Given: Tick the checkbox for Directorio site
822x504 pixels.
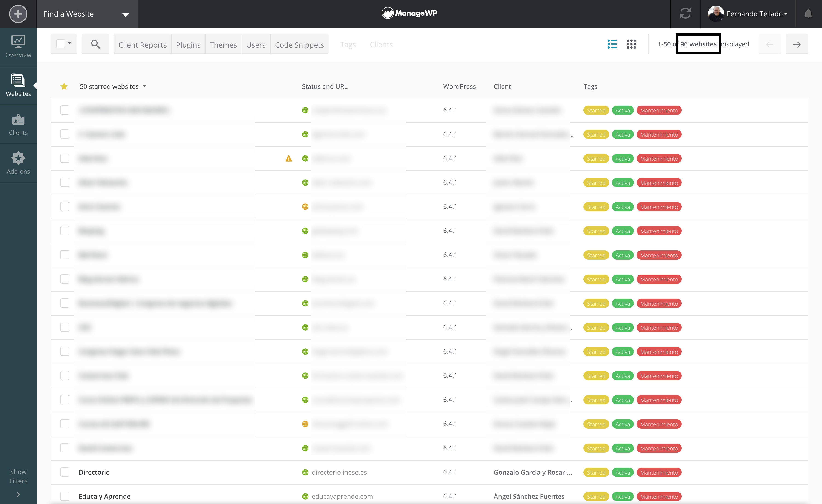Looking at the screenshot, I should 65,472.
